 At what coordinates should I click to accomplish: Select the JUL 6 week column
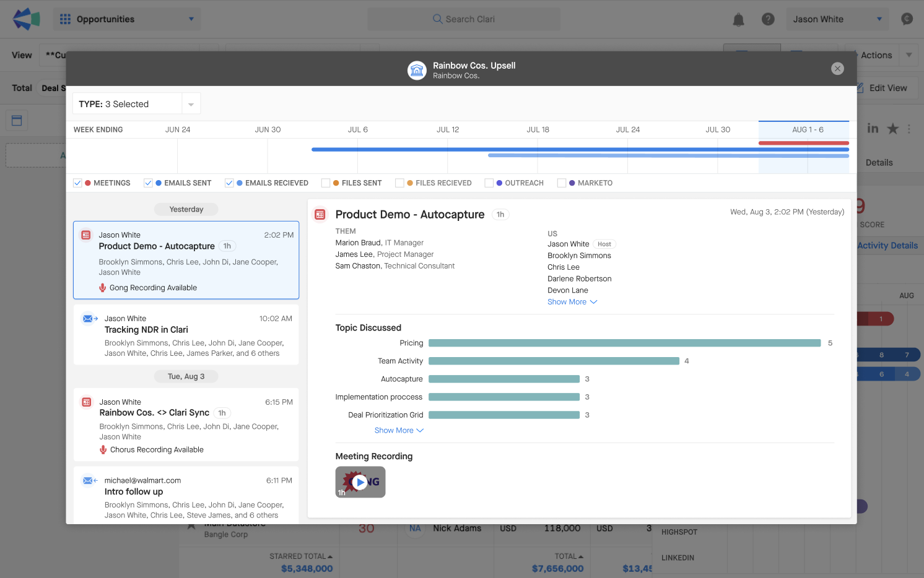coord(358,129)
